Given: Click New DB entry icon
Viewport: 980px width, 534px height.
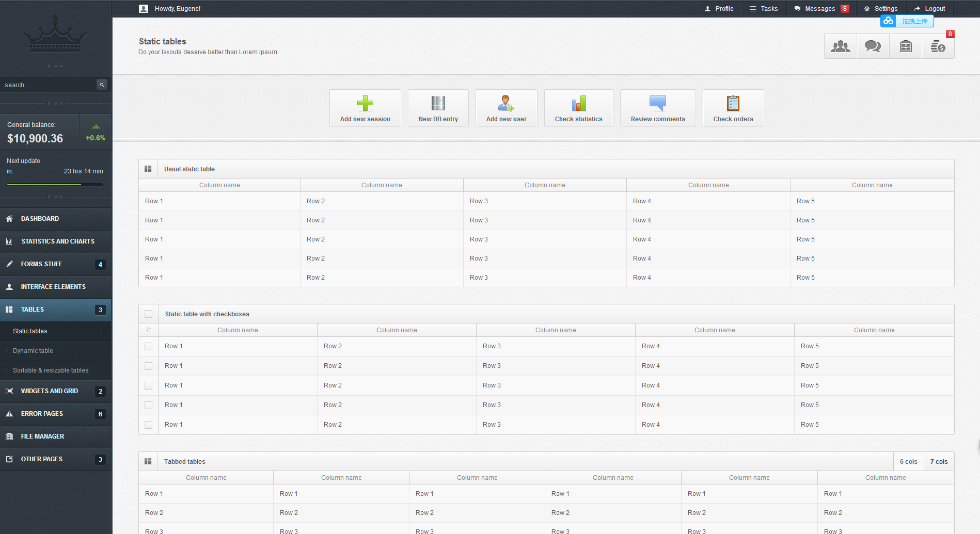Looking at the screenshot, I should pyautogui.click(x=438, y=103).
